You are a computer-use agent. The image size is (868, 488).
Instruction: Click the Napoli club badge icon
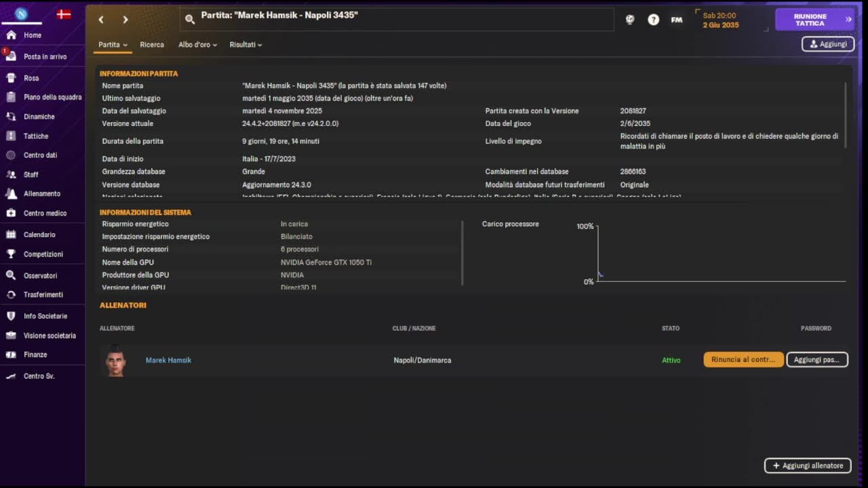pyautogui.click(x=21, y=14)
